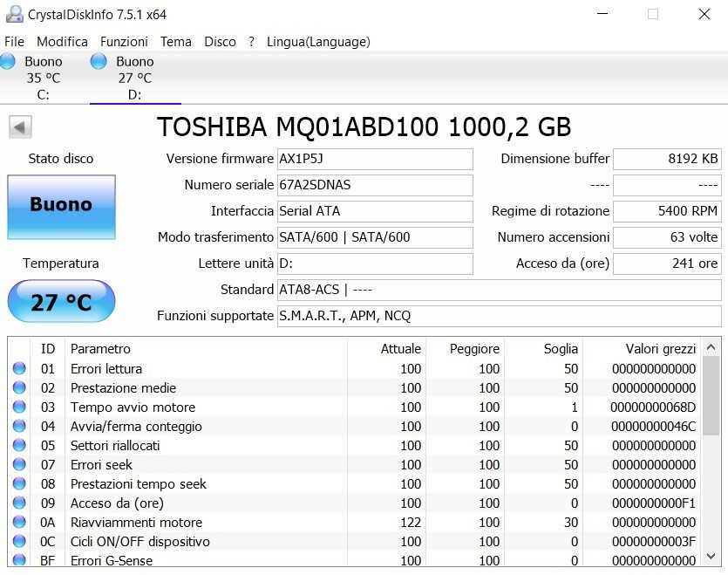Click the status orb beside Errori lettura

pyautogui.click(x=19, y=369)
